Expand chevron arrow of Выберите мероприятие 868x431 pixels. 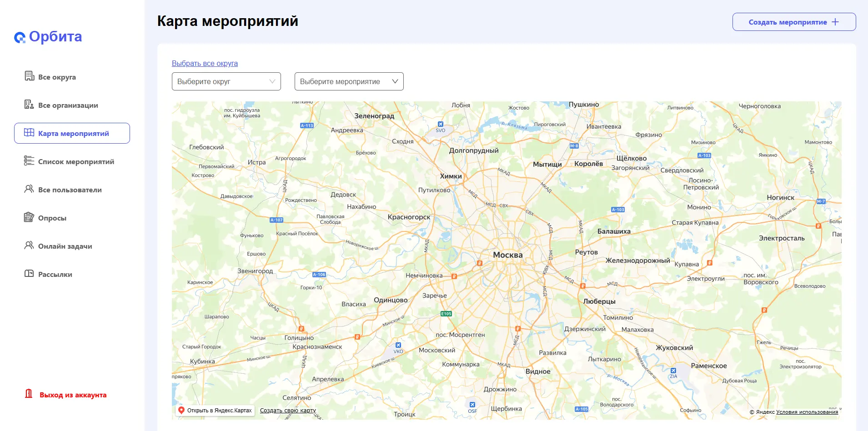[395, 81]
